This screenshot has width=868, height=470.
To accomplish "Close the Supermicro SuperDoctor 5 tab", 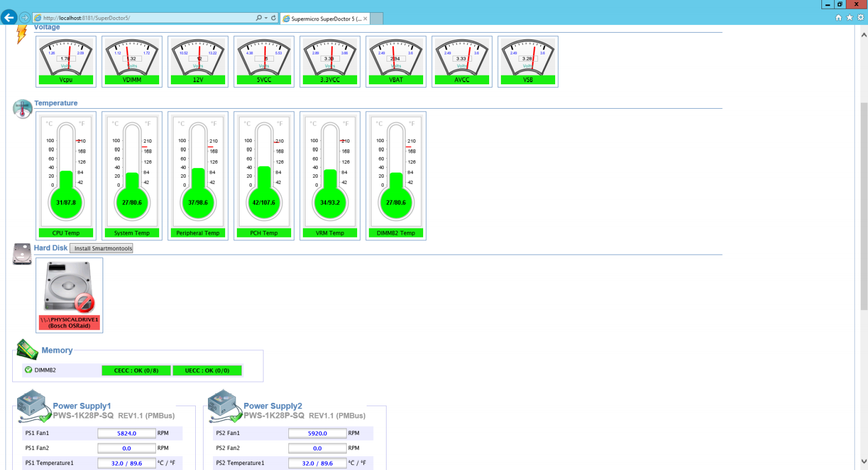I will tap(365, 18).
